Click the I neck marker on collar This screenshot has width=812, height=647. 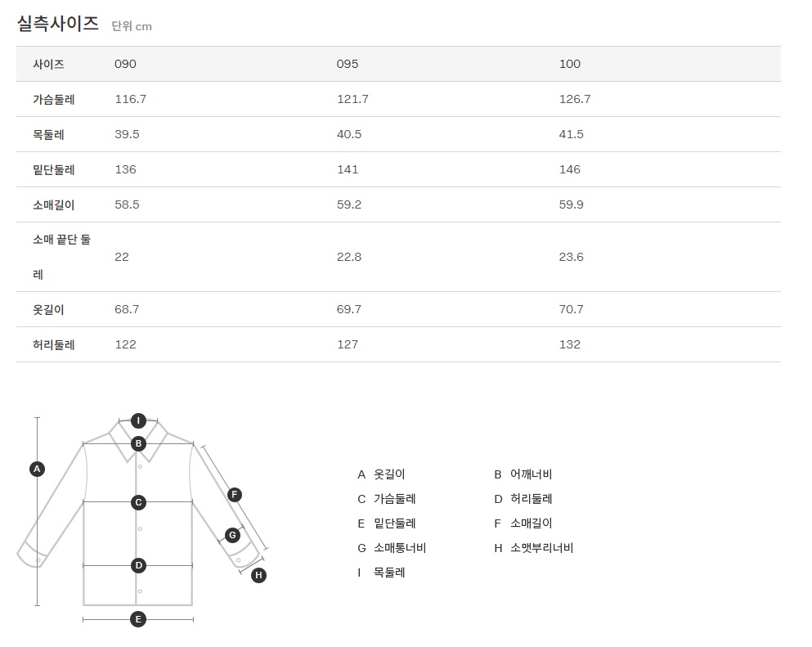coord(139,420)
